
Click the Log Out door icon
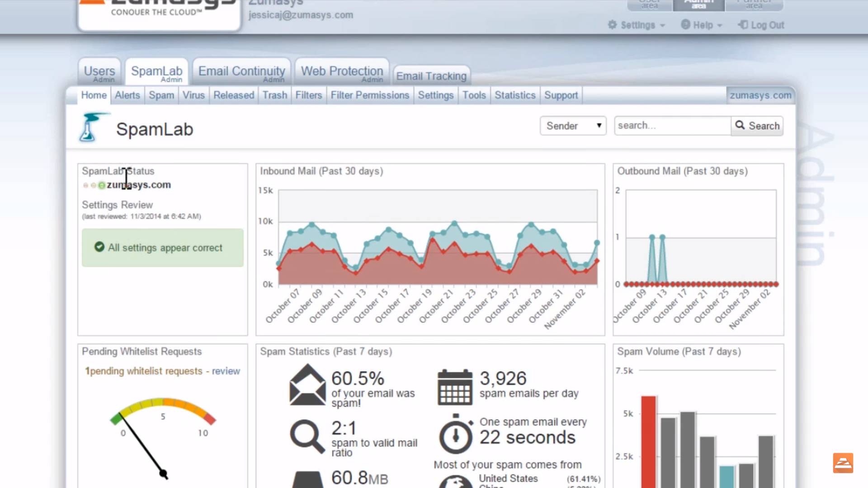(x=743, y=25)
